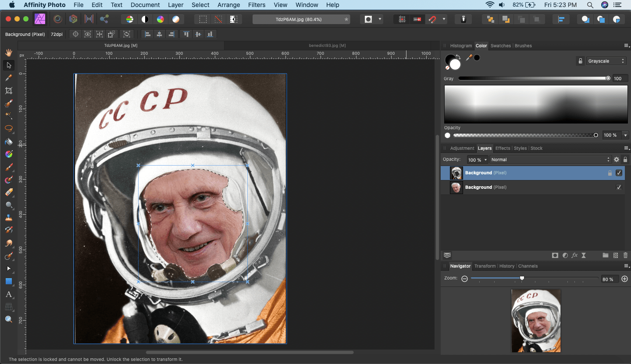Screen dimensions: 631x364
Task: Open the Filters menu
Action: coord(257,5)
